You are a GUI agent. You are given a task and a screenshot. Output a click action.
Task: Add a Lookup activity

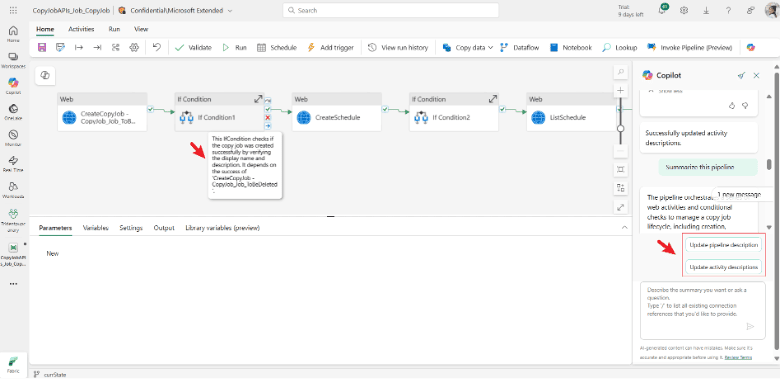tap(619, 48)
